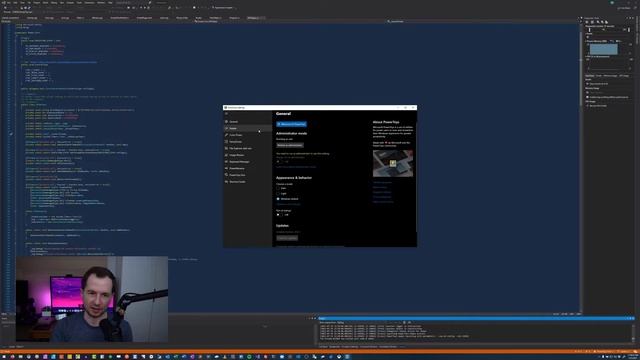Click the code editor vertical scrollbar
640x360 pixels.
[x=580, y=167]
